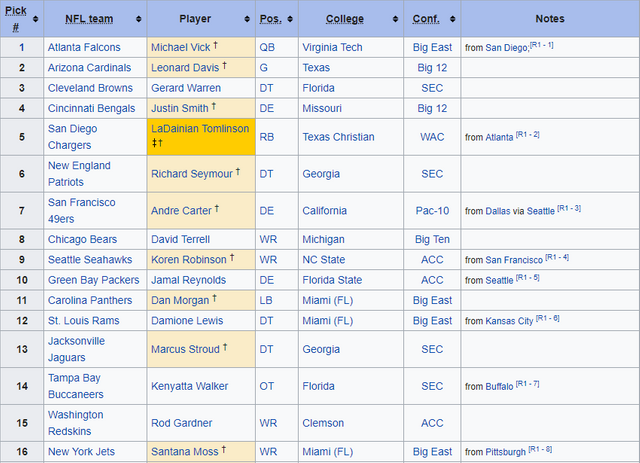Open Rod Gardner player page

point(181,423)
